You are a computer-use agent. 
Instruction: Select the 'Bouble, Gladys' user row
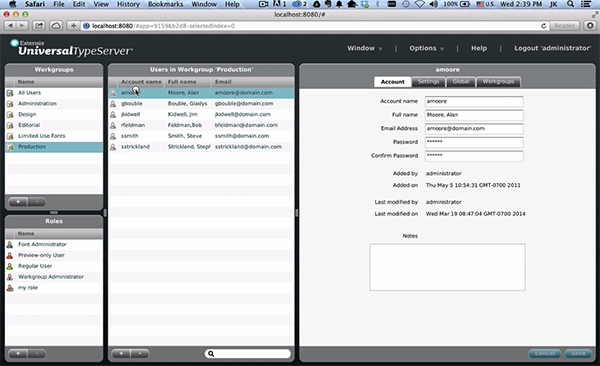(x=201, y=104)
